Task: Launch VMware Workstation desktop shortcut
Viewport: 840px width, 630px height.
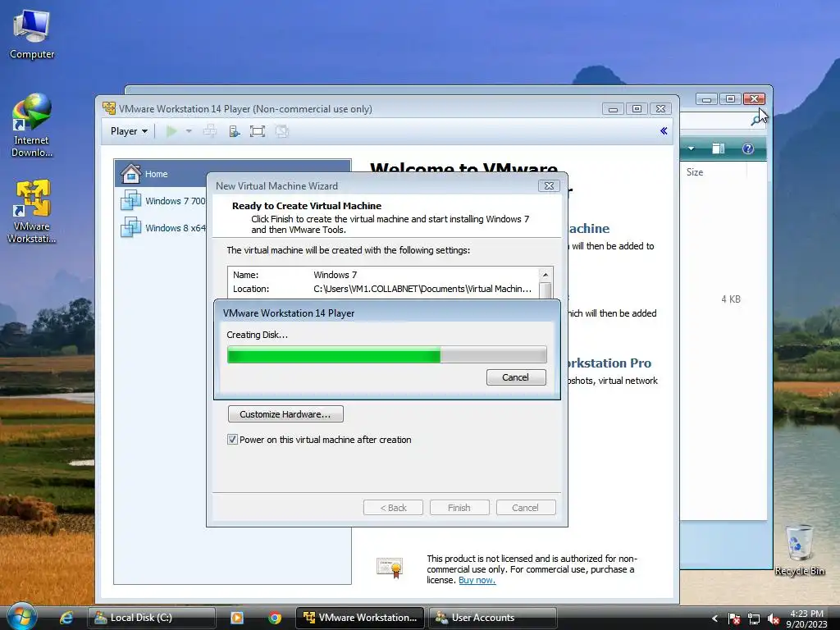Action: point(32,212)
